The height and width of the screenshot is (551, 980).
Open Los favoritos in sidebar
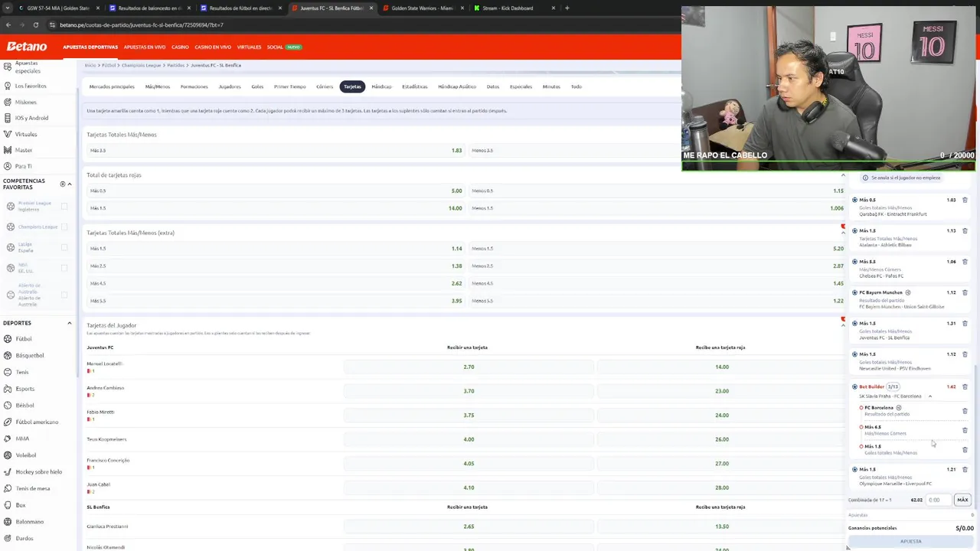point(31,86)
